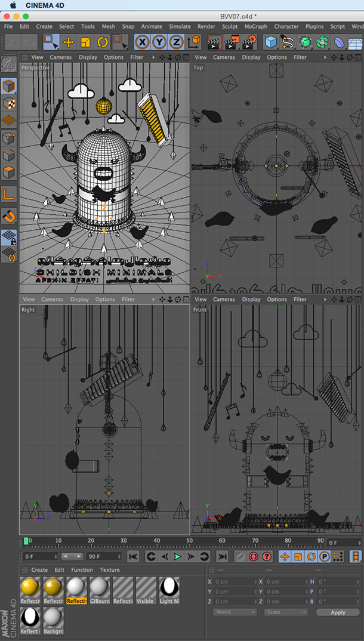This screenshot has width=364, height=641.
Task: Select the Live Selection tool
Action: (x=51, y=42)
